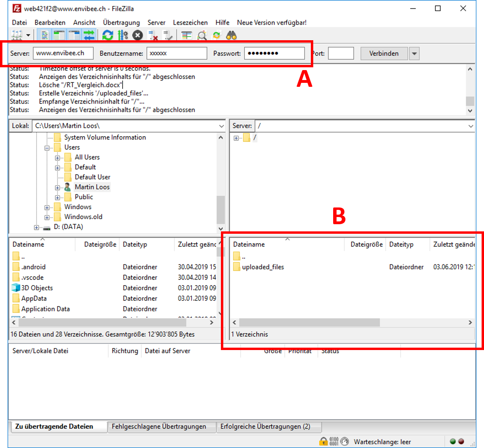This screenshot has width=484, height=448.
Task: Click the refresh file lists toolbar icon
Action: (x=107, y=35)
